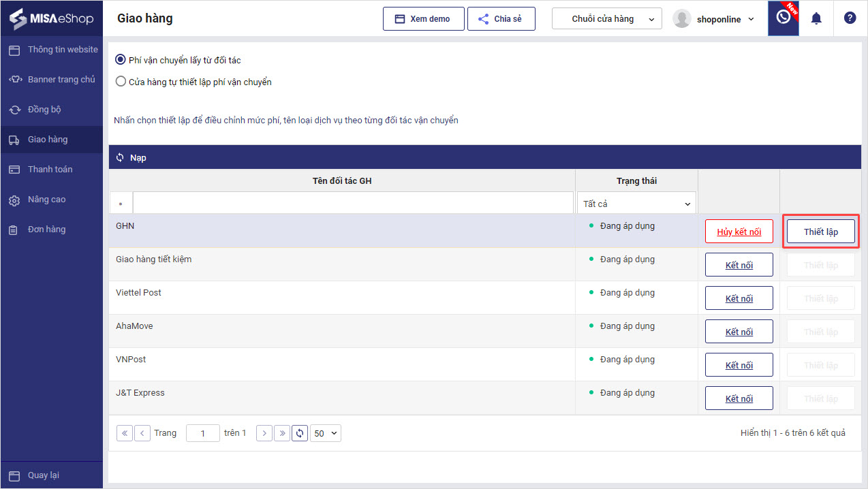
Task: Click Kết nối for AhaMove
Action: point(739,332)
